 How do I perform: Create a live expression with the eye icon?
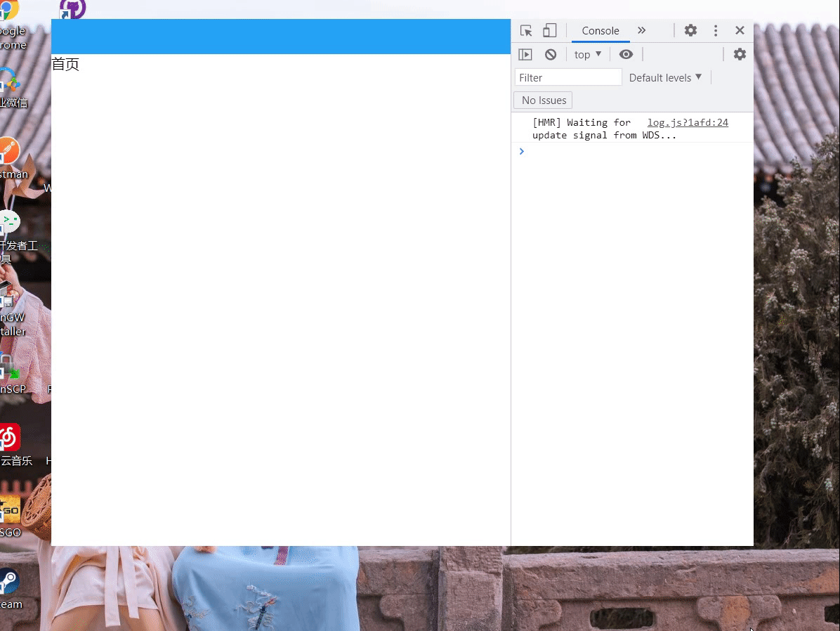pos(626,54)
